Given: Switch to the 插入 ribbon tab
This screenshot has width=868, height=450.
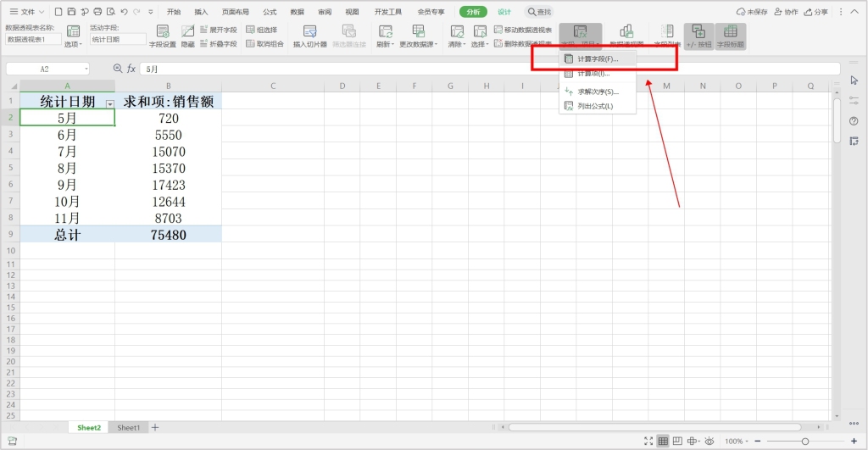Looking at the screenshot, I should (x=201, y=12).
